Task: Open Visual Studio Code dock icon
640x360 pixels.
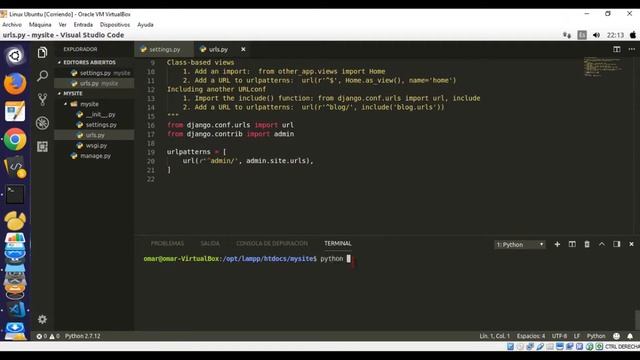Action: pyautogui.click(x=16, y=309)
